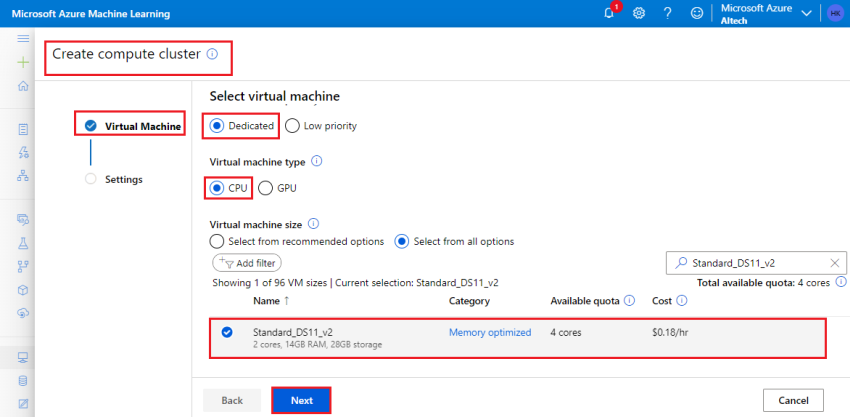Click the Next button
The image size is (850, 417).
[301, 401]
